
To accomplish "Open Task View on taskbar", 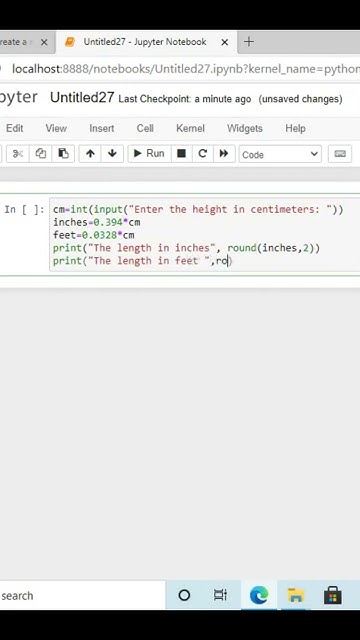I will pos(220,596).
